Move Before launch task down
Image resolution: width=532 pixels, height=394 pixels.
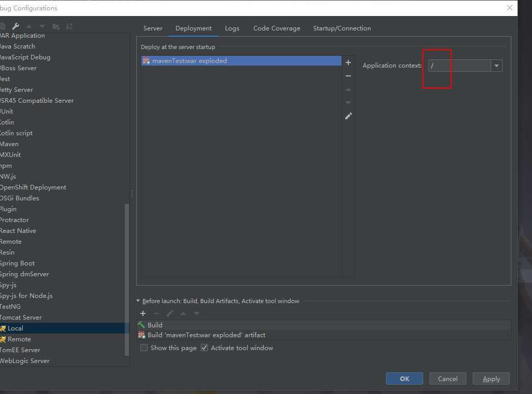(x=197, y=313)
